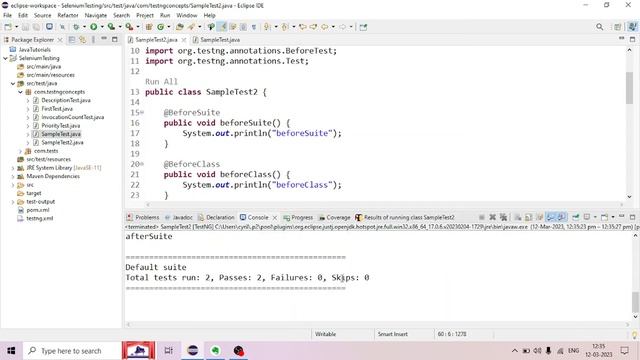Click the green Run button icon
Image resolution: width=640 pixels, height=360 pixels.
click(x=93, y=27)
